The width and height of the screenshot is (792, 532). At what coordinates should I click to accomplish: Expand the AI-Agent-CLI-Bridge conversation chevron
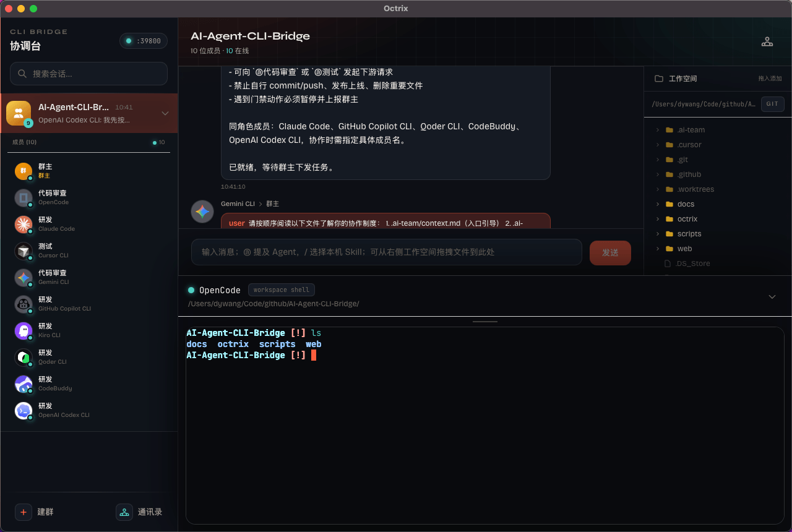click(165, 113)
